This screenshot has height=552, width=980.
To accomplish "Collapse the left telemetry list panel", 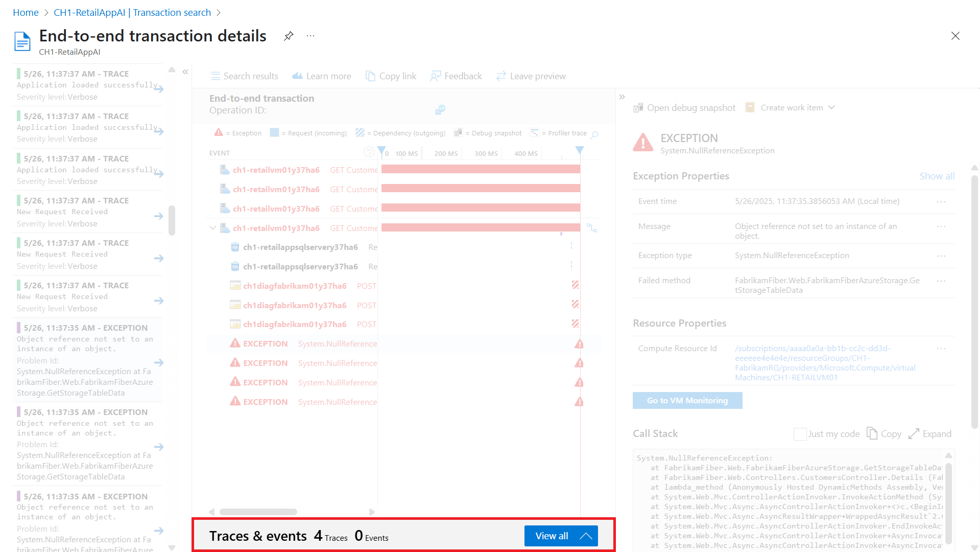I will tap(185, 72).
